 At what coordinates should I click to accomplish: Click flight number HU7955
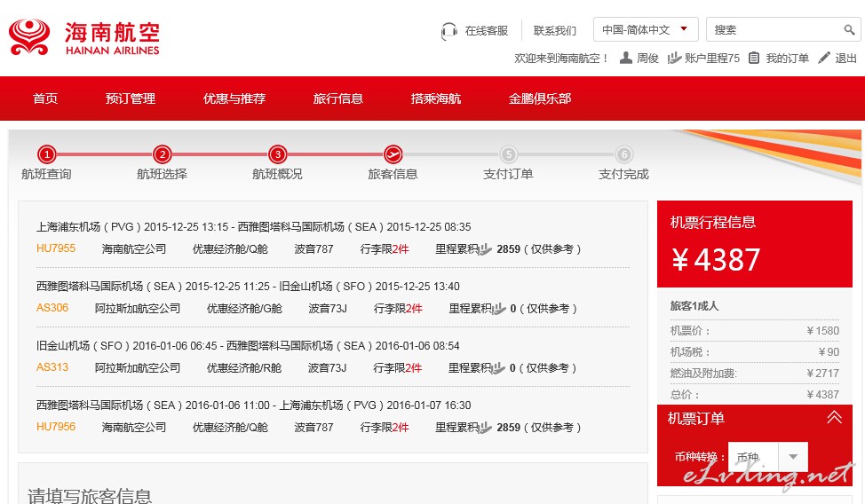tap(56, 248)
